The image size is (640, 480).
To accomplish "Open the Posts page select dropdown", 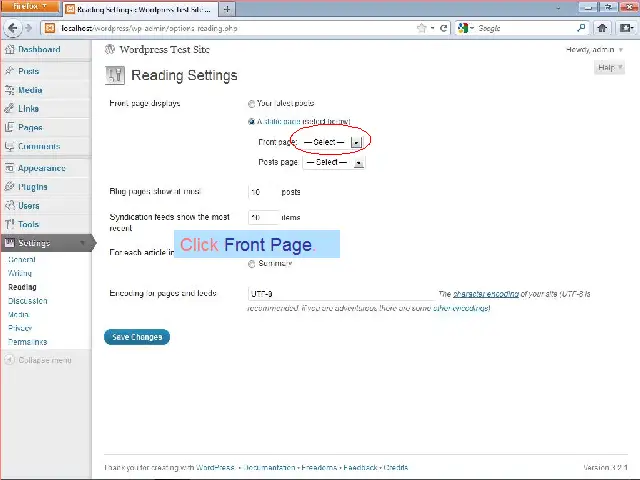I will pos(333,162).
